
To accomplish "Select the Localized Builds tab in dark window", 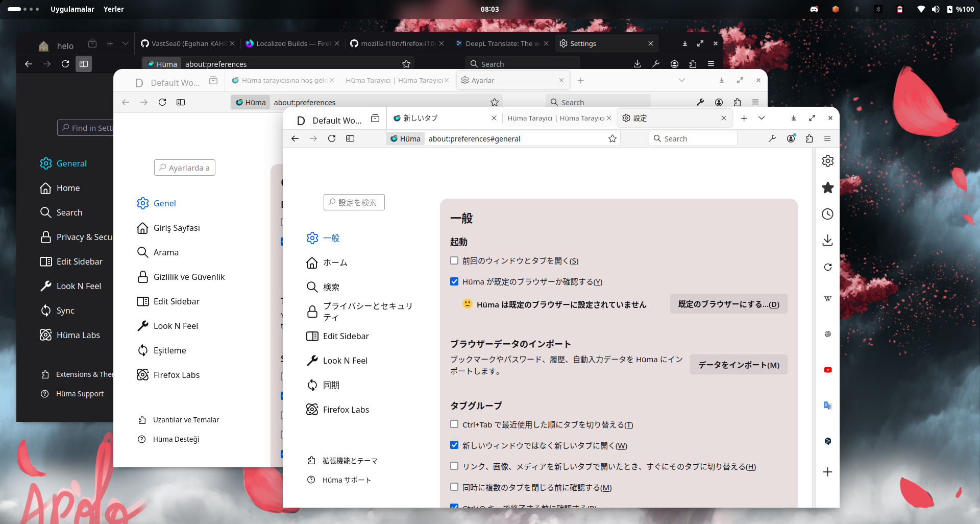I will (x=292, y=44).
